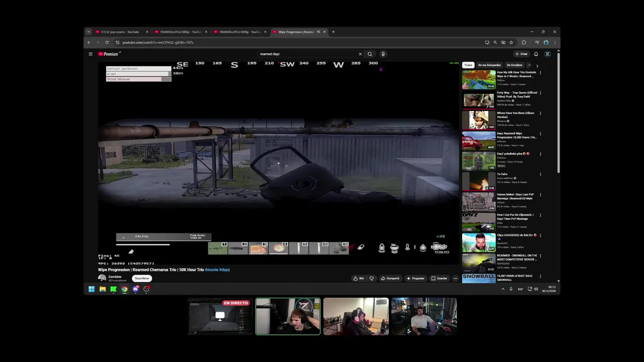Screen dimensions: 644x362
Task: Click the page vertical scrollbar
Action: click(558, 112)
